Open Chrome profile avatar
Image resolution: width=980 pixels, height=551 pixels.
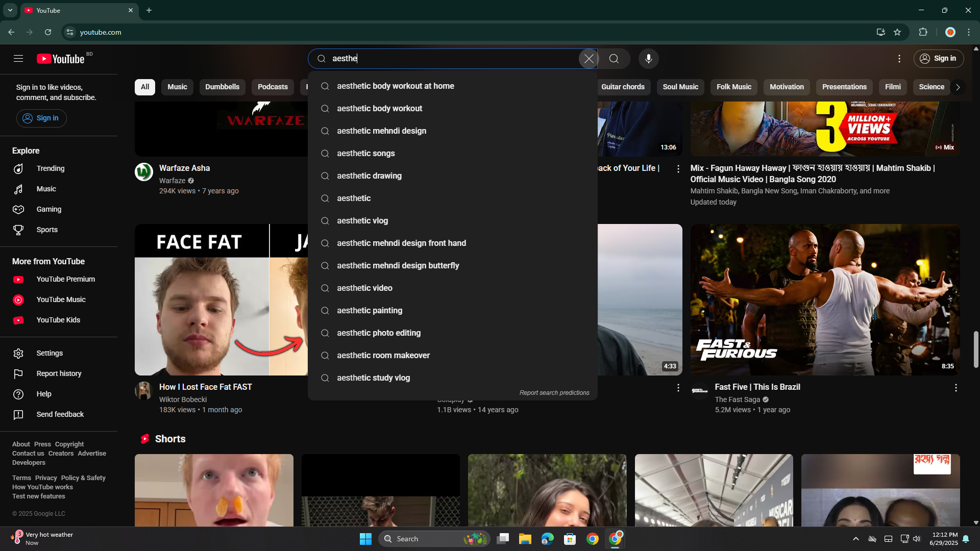pyautogui.click(x=950, y=32)
